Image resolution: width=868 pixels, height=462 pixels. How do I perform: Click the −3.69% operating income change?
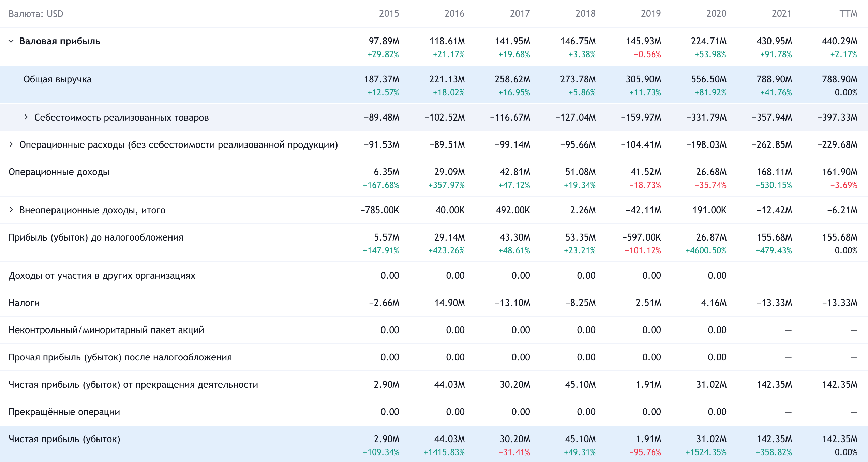(x=844, y=185)
